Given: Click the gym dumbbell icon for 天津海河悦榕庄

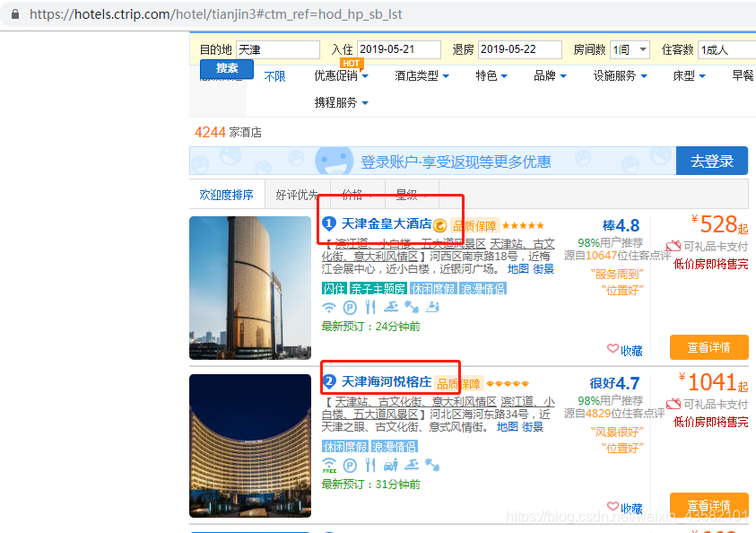Looking at the screenshot, I should point(432,465).
